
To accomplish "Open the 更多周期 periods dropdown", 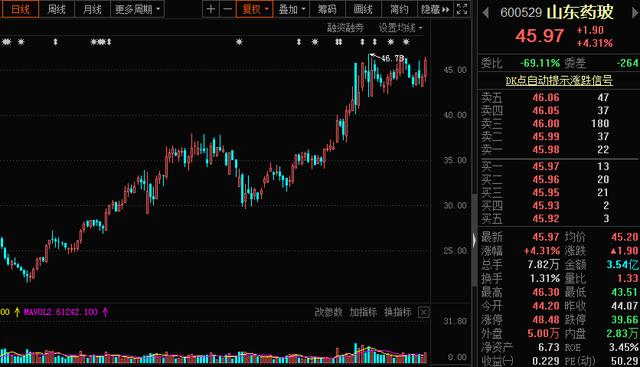I will [138, 9].
